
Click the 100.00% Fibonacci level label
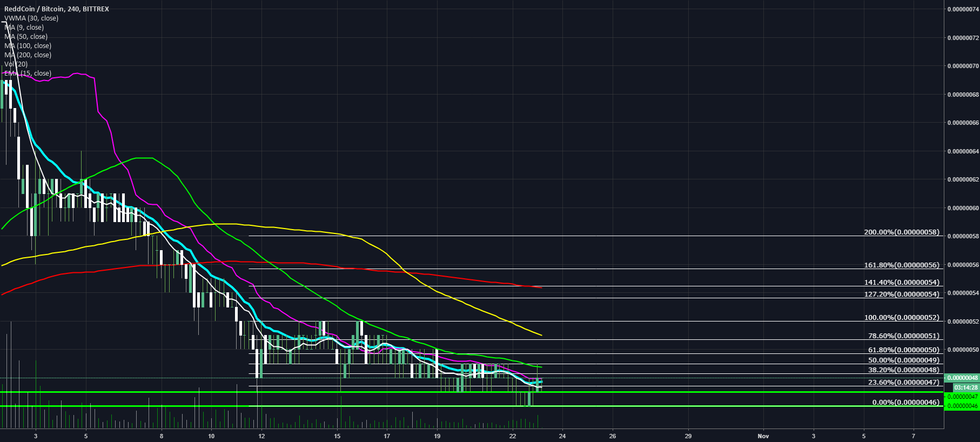902,317
